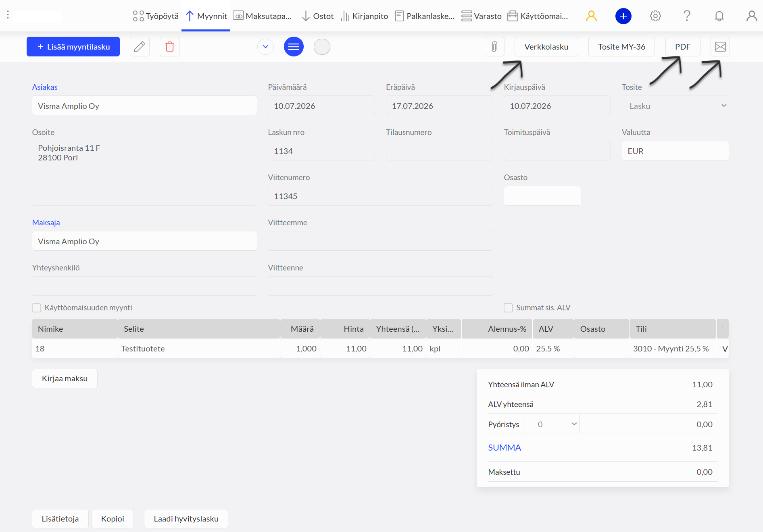
Task: Click the grey circle status button
Action: point(322,47)
